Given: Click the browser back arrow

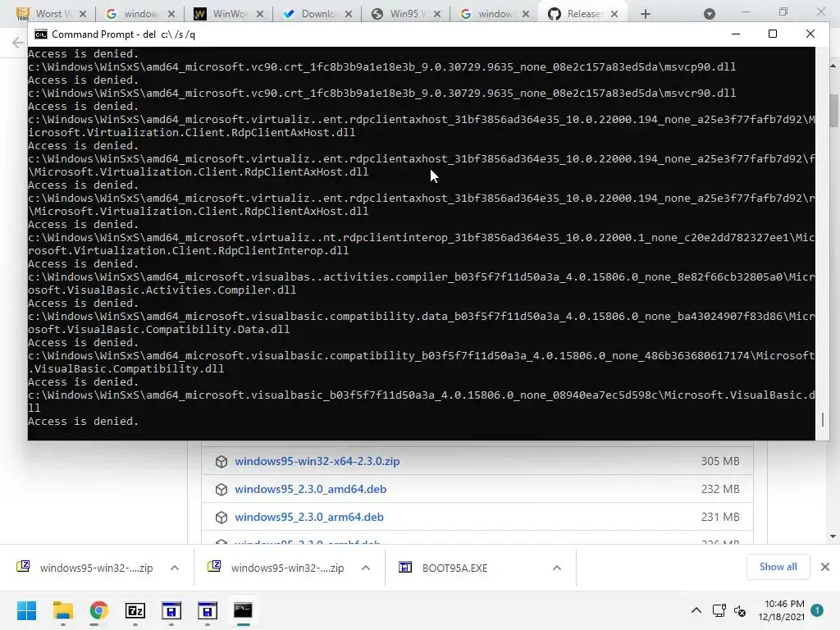Looking at the screenshot, I should coord(18,43).
